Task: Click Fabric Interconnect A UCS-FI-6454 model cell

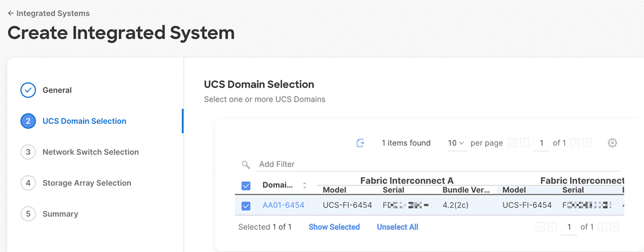Action: pyautogui.click(x=347, y=205)
